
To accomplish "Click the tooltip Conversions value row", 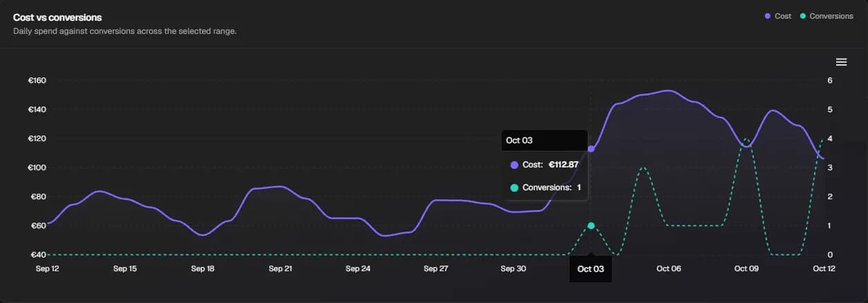I will click(545, 187).
